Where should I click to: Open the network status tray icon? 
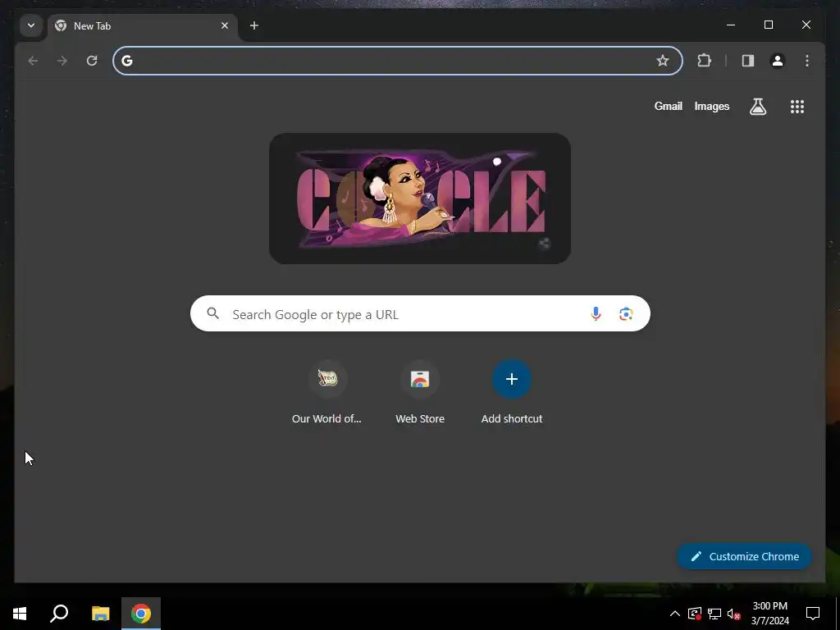(714, 614)
